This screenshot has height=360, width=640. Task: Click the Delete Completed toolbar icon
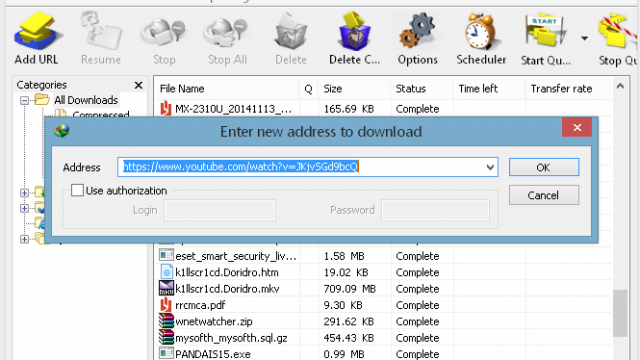coord(354,38)
